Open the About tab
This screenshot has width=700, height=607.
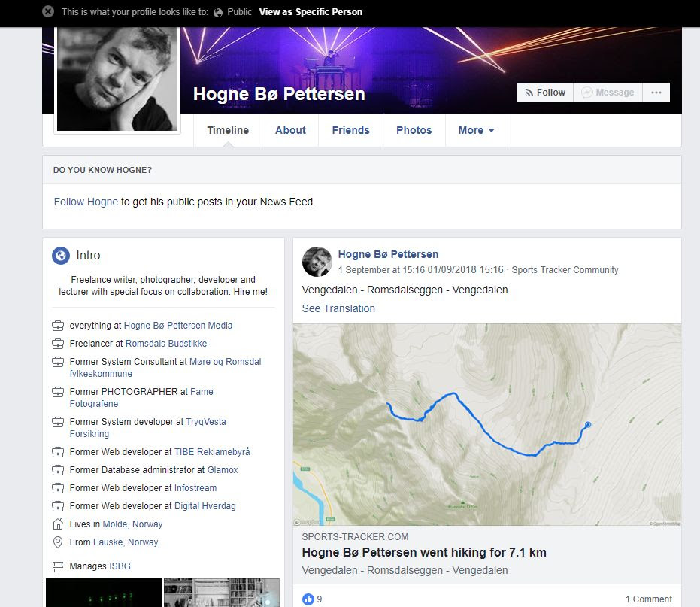click(x=290, y=130)
